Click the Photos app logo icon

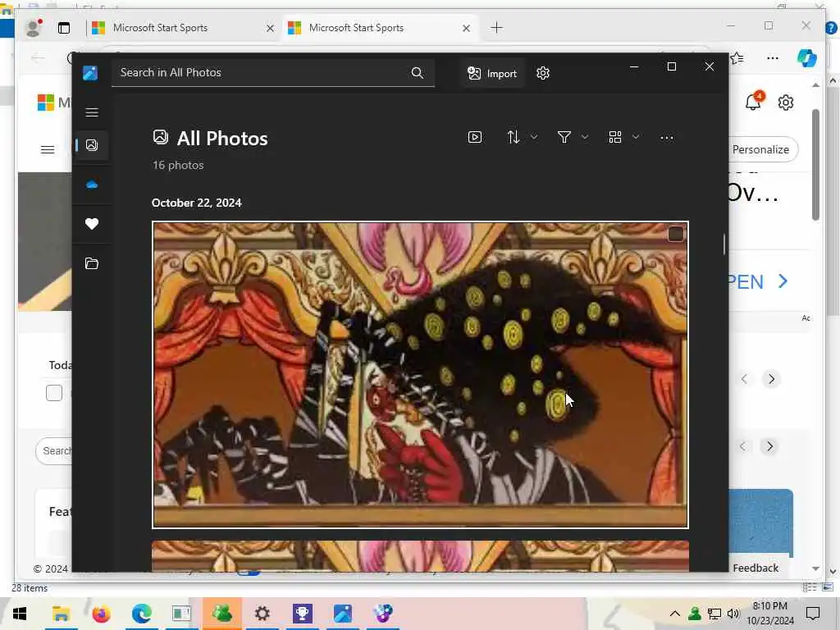[x=90, y=73]
